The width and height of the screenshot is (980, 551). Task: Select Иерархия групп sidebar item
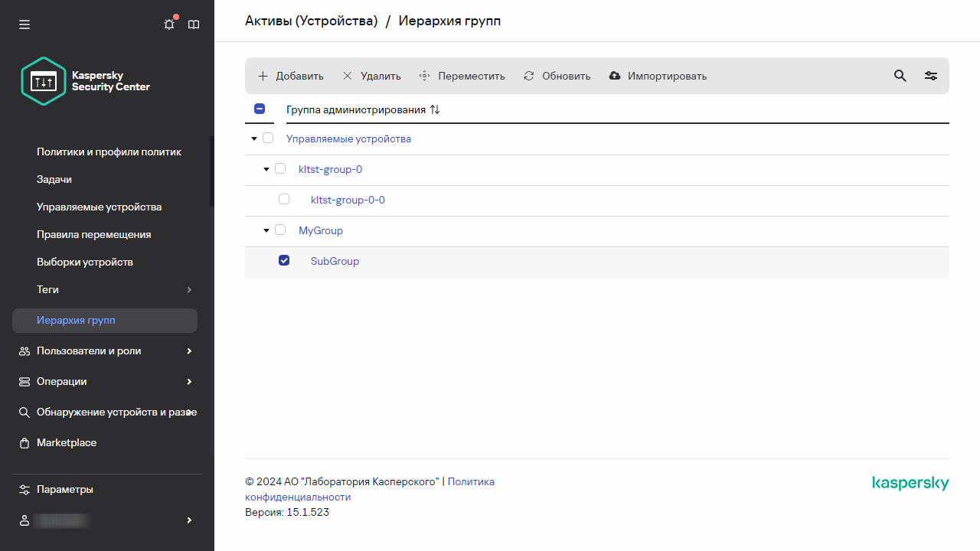105,321
